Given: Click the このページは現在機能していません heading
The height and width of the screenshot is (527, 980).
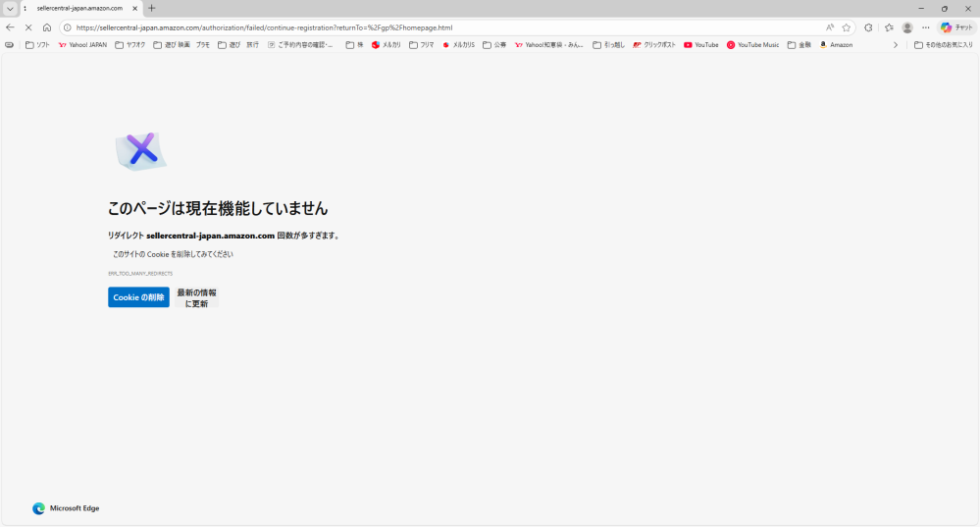Looking at the screenshot, I should (x=218, y=208).
